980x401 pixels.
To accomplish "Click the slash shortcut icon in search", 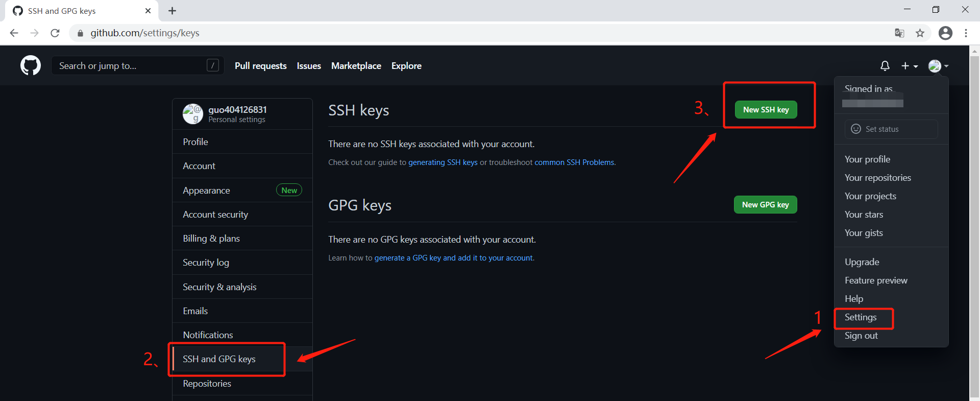I will click(x=213, y=65).
